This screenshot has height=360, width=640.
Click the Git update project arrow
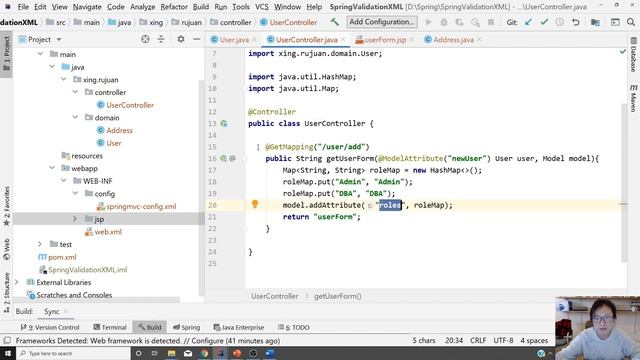(529, 22)
